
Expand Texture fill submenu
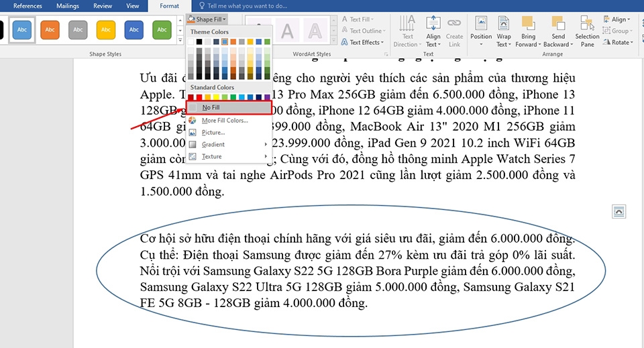click(229, 156)
